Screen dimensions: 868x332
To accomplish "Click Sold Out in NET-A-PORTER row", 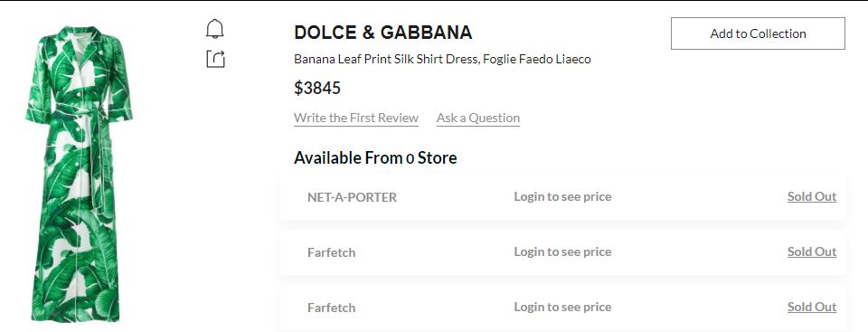I will coord(812,197).
